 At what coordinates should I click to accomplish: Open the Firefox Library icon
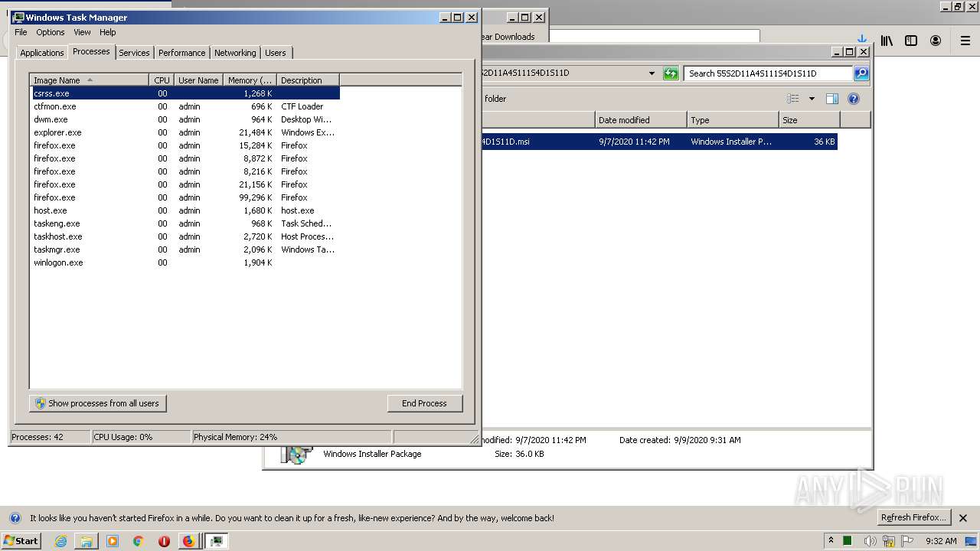tap(887, 41)
